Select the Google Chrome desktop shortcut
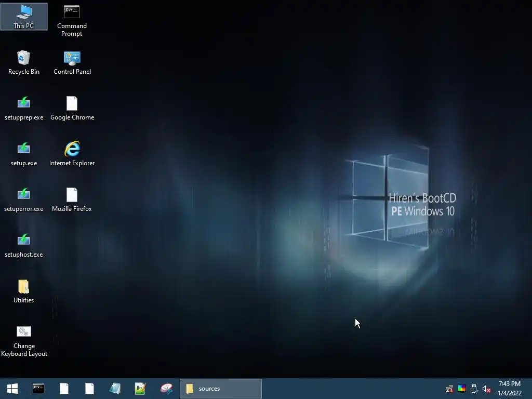The image size is (532, 399). point(72,108)
